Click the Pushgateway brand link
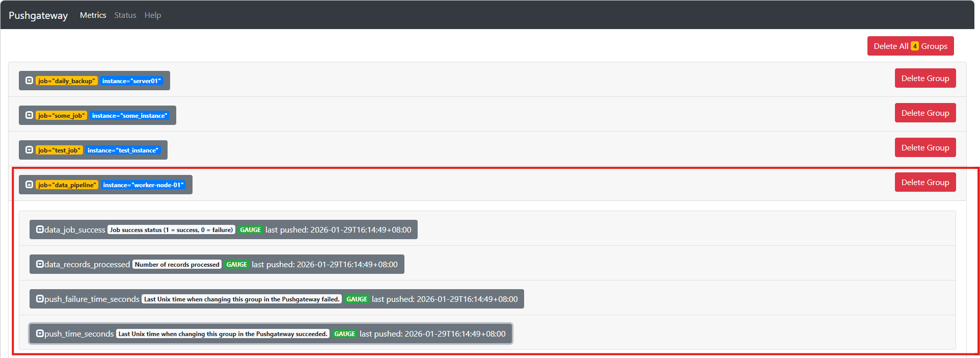The height and width of the screenshot is (358, 980). (38, 15)
